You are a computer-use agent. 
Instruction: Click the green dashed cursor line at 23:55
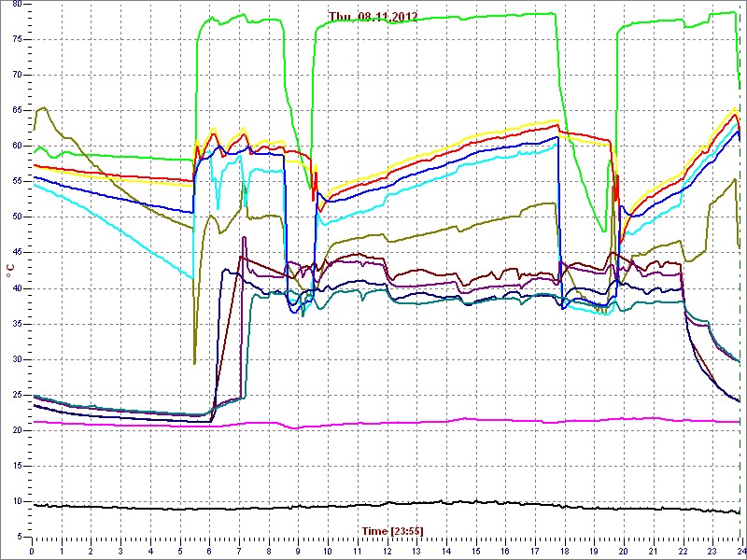(x=740, y=272)
